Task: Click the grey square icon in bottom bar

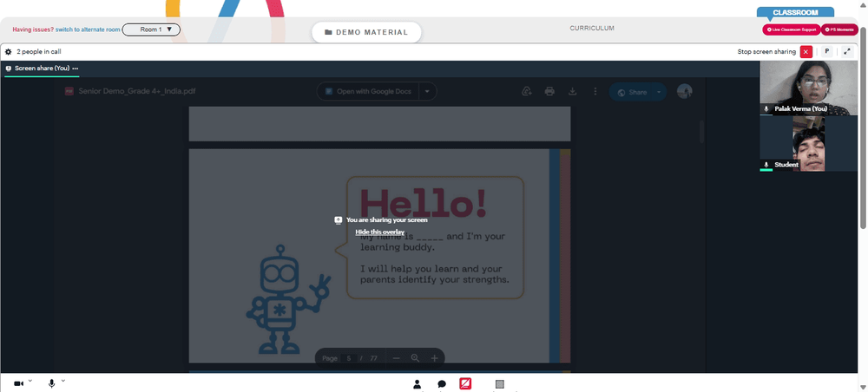Action: (499, 384)
